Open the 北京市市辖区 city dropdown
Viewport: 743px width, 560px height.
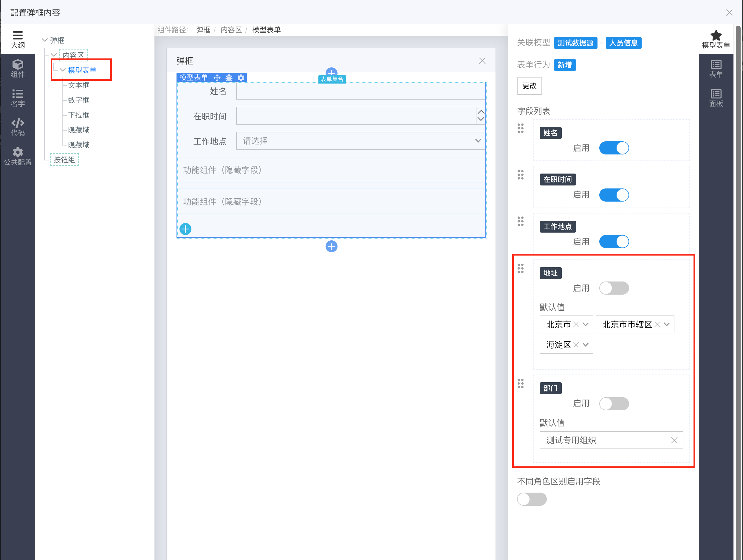pos(667,324)
